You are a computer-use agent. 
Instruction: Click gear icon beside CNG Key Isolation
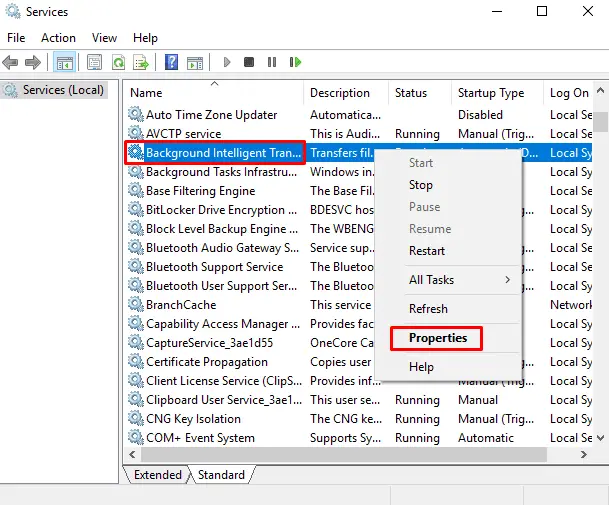click(136, 418)
